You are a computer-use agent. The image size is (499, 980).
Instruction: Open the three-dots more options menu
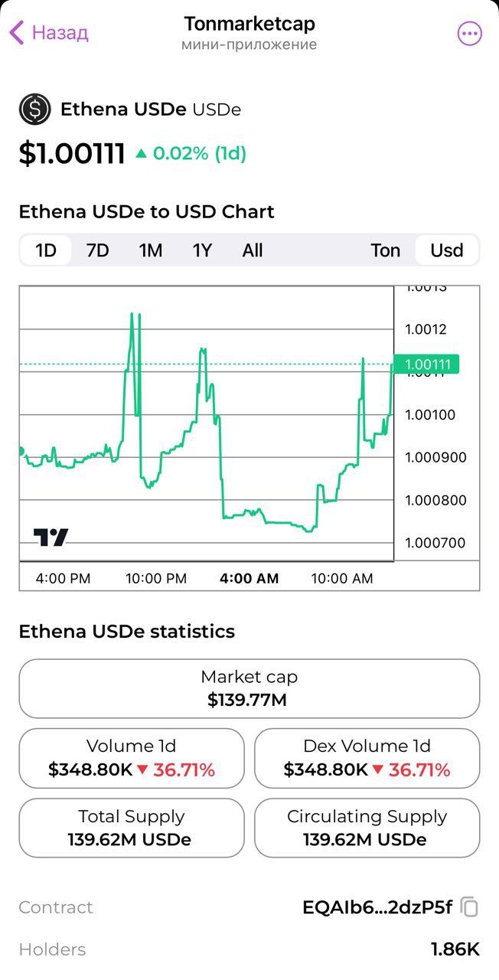coord(469,33)
